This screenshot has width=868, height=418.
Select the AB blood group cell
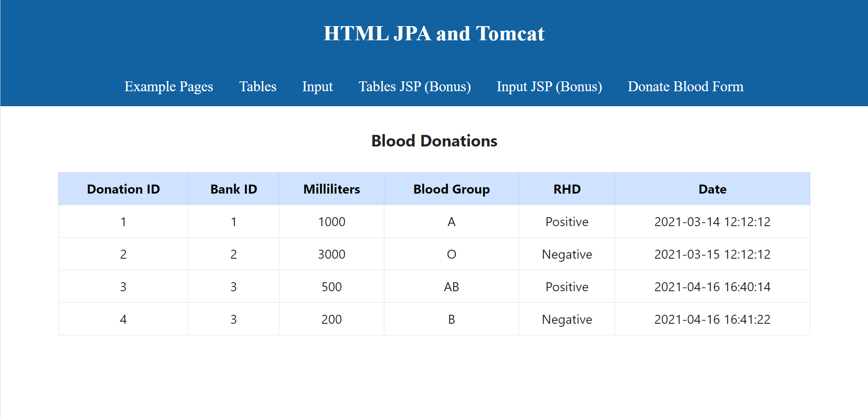point(452,287)
